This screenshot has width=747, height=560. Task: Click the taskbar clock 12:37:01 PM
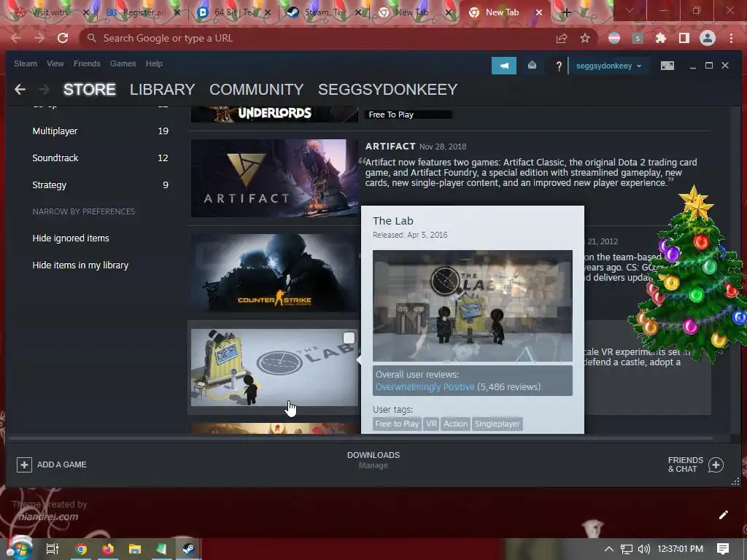pos(681,549)
